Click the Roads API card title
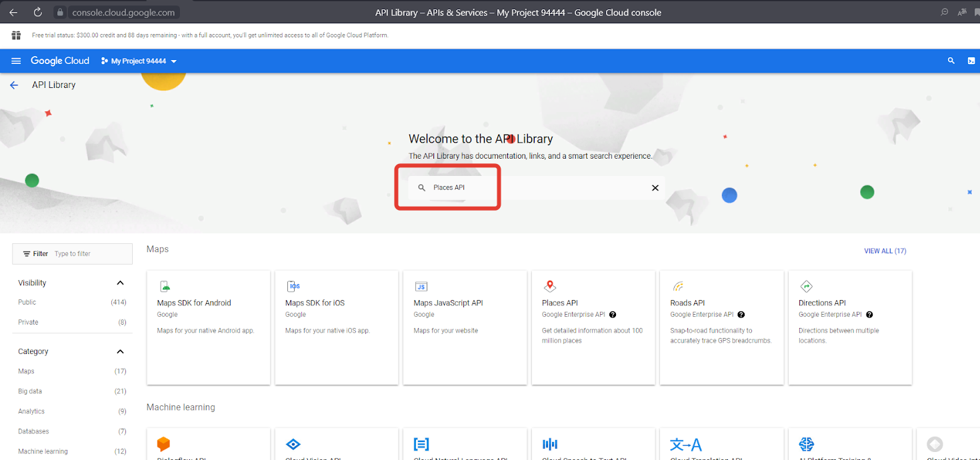Screen dimensions: 980x460 pyautogui.click(x=687, y=303)
